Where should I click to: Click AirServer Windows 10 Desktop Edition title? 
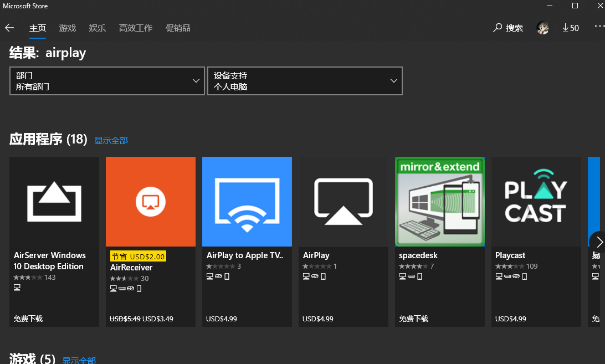pos(49,261)
